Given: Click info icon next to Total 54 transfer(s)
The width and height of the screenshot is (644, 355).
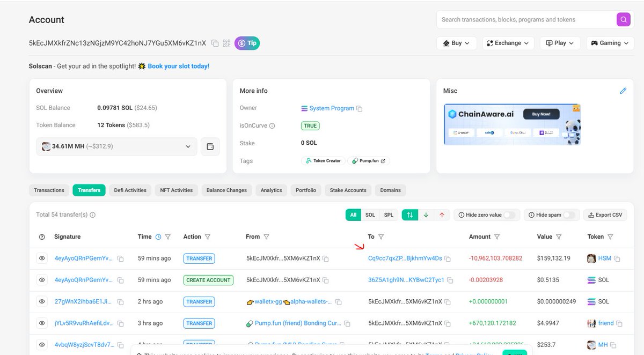Looking at the screenshot, I should 92,215.
